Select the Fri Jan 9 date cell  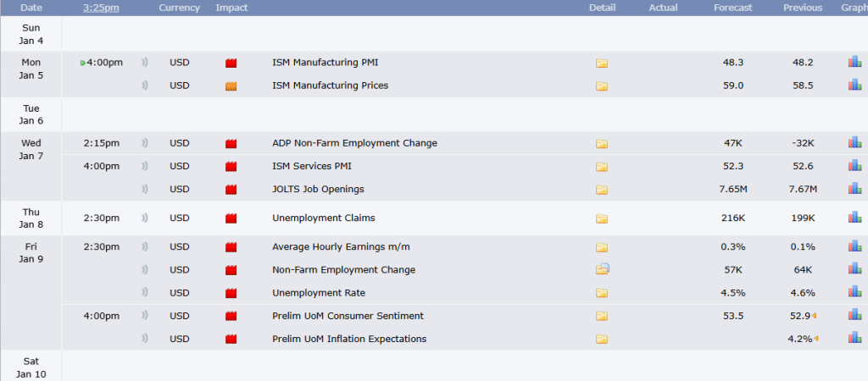[x=31, y=252]
